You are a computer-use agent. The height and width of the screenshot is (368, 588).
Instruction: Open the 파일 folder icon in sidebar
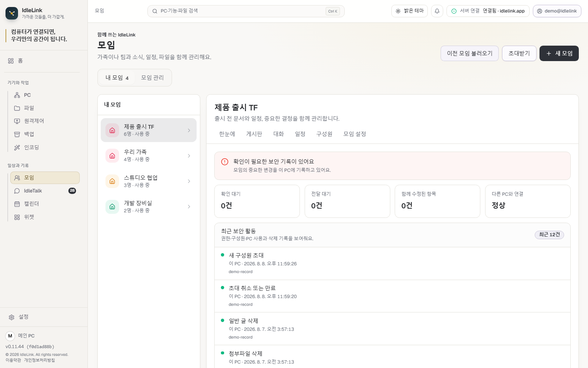[17, 108]
